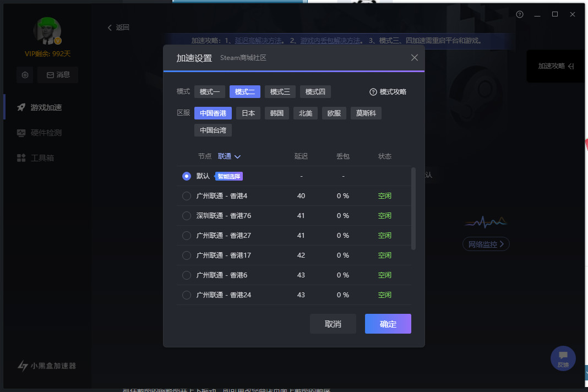Image resolution: width=588 pixels, height=392 pixels.
Task: Switch to 模式三 mode tab
Action: pyautogui.click(x=280, y=91)
